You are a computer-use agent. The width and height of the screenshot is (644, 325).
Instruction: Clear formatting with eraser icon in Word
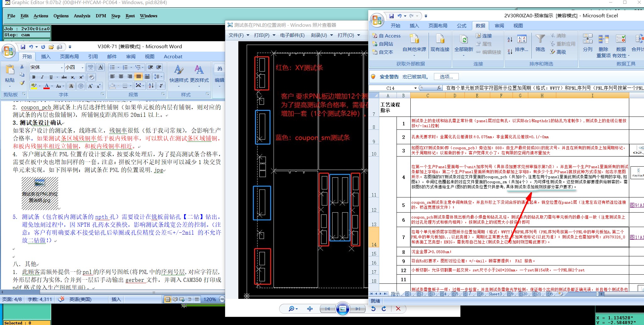point(91,77)
